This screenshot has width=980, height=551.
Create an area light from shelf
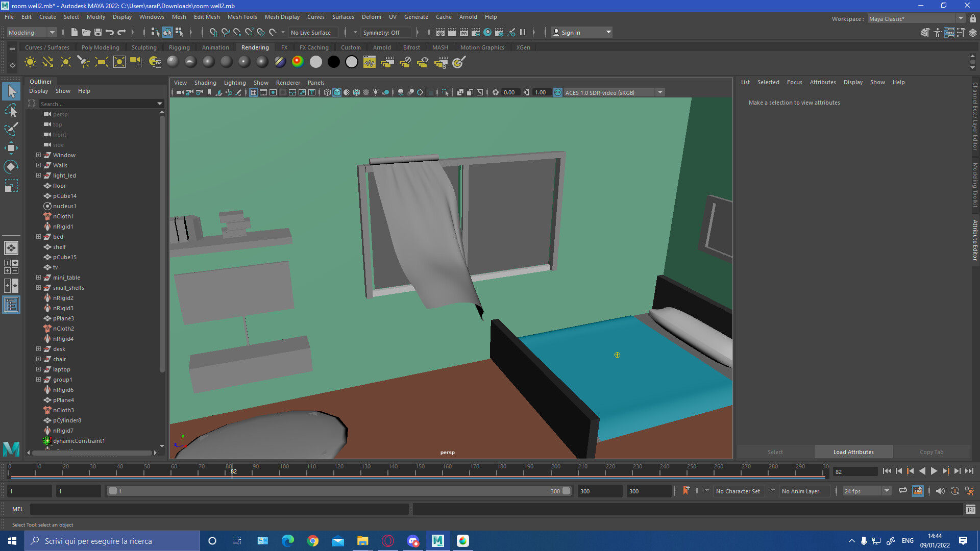102,62
